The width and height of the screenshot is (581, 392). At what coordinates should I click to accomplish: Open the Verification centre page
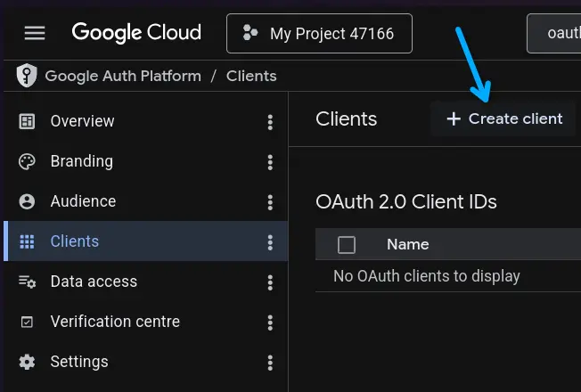point(145,322)
